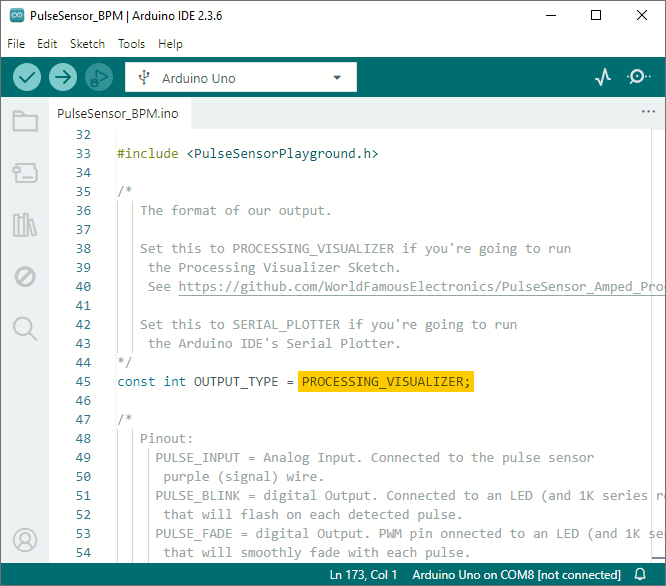This screenshot has height=586, width=666.
Task: Open the File menu
Action: click(17, 44)
